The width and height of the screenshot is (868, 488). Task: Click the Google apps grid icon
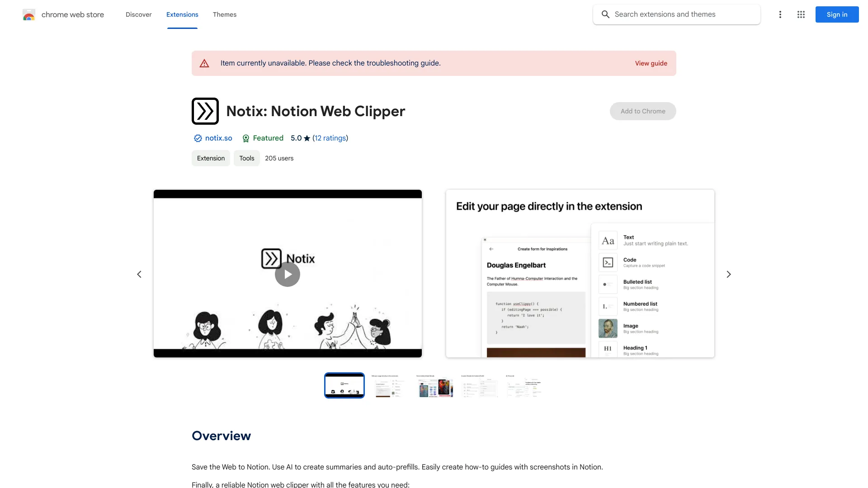click(x=801, y=14)
